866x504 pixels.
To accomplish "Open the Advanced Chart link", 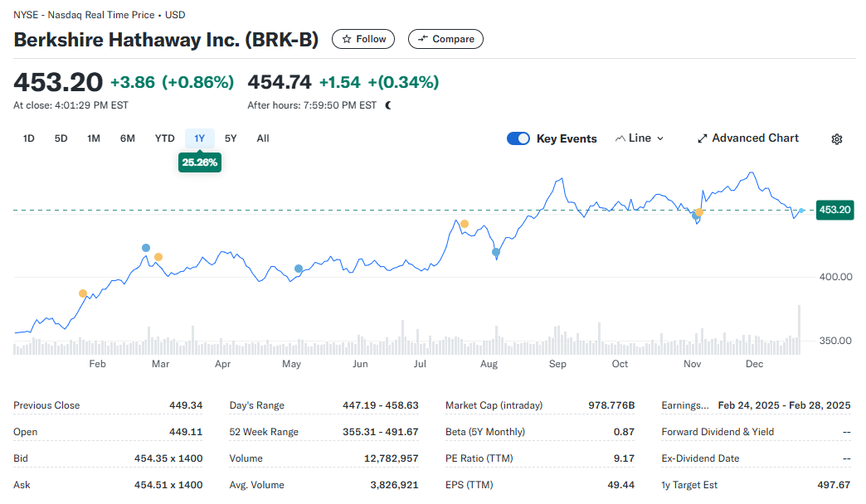I will [x=748, y=138].
